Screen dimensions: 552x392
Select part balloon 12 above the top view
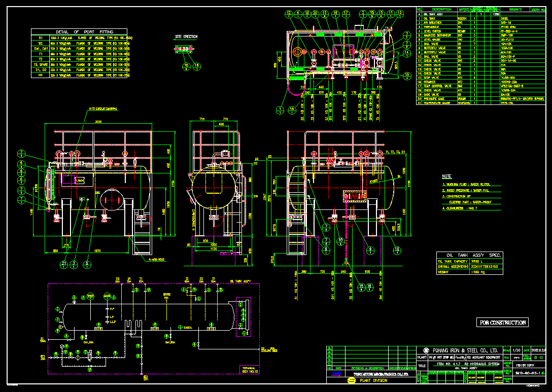pos(289,13)
